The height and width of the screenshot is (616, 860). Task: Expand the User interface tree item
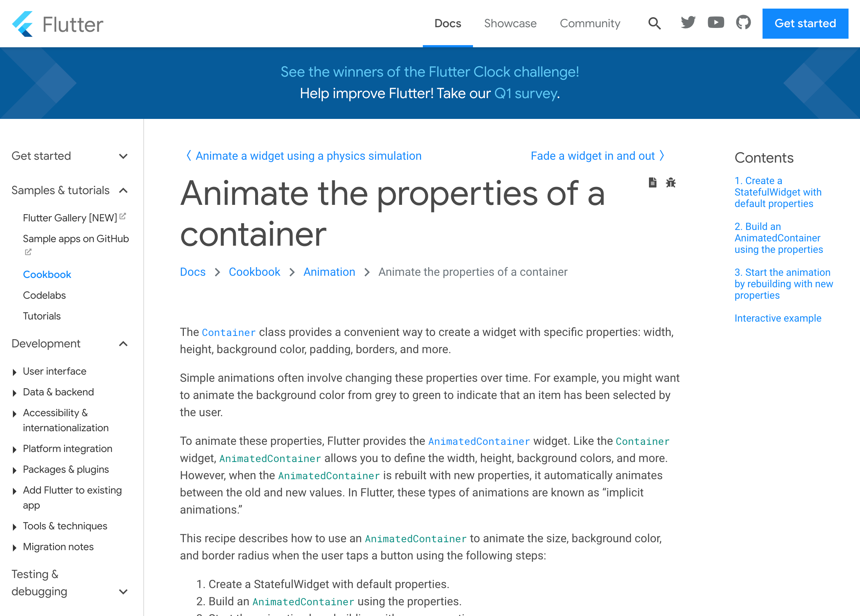[14, 372]
